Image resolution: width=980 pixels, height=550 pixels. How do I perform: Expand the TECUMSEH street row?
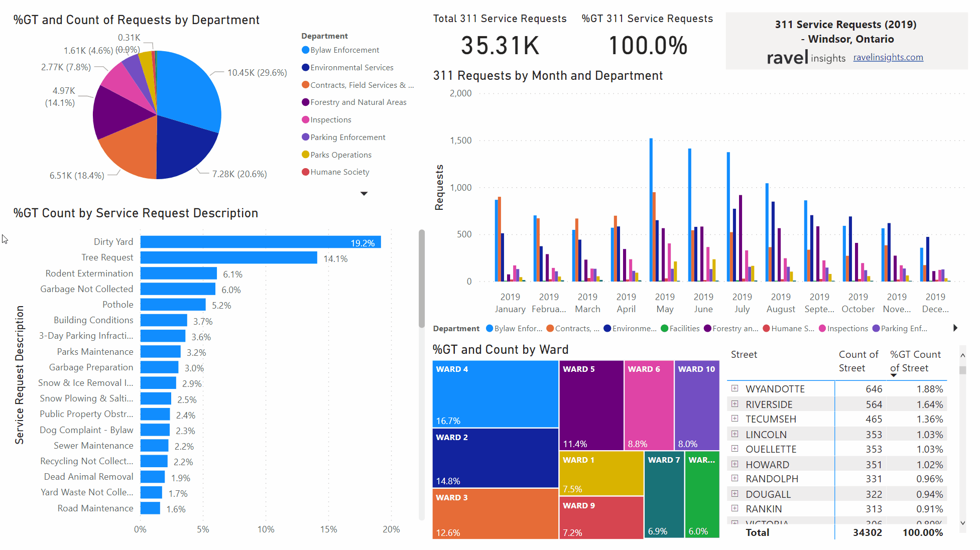click(x=736, y=418)
